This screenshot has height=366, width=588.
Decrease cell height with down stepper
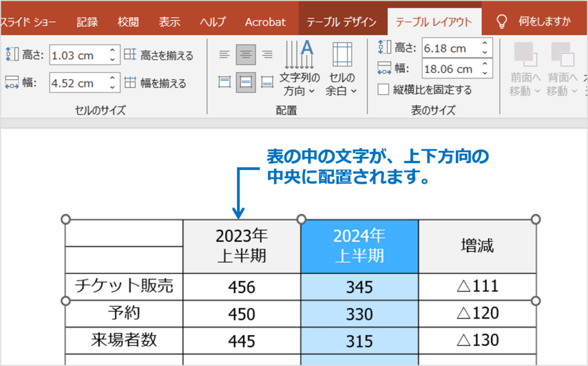113,60
